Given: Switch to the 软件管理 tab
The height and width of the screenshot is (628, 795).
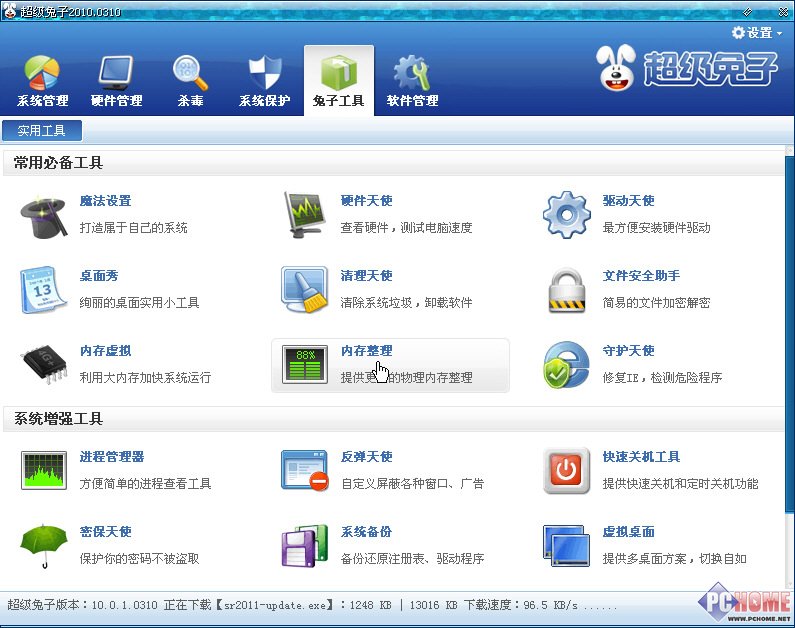Looking at the screenshot, I should [413, 81].
